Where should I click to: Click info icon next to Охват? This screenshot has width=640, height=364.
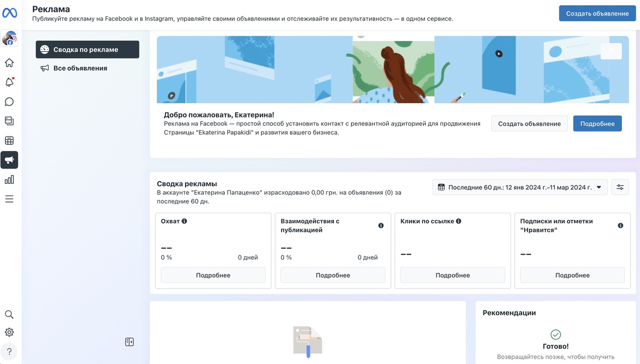click(x=184, y=221)
